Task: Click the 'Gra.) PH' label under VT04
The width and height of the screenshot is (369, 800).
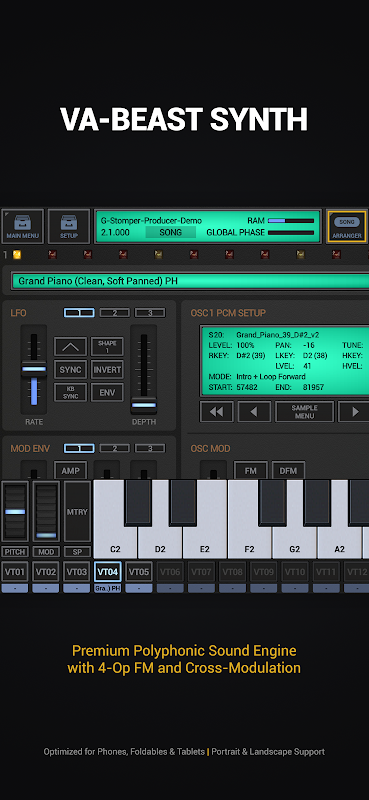Action: [108, 588]
